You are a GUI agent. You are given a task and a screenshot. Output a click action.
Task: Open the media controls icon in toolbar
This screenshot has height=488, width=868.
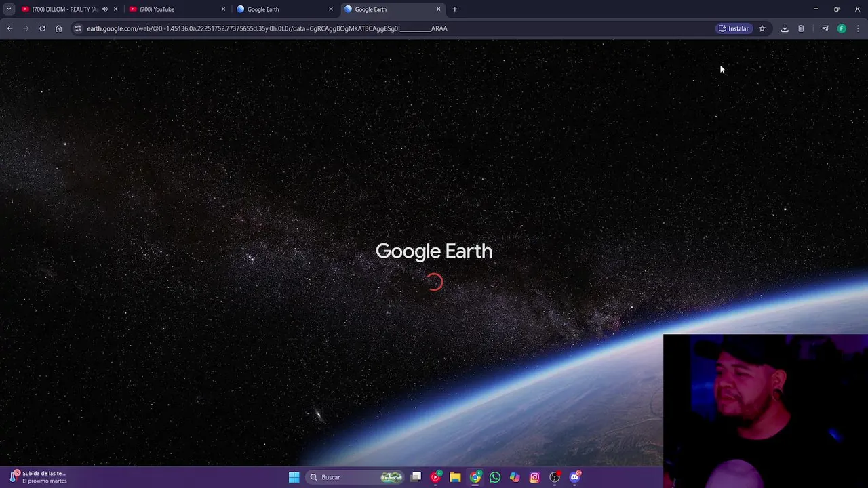tap(825, 28)
